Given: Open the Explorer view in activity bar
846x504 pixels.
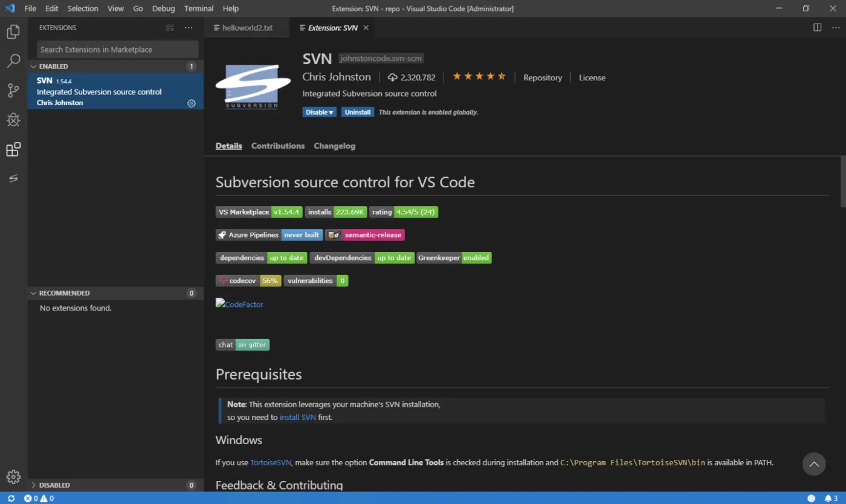Looking at the screenshot, I should pyautogui.click(x=13, y=31).
